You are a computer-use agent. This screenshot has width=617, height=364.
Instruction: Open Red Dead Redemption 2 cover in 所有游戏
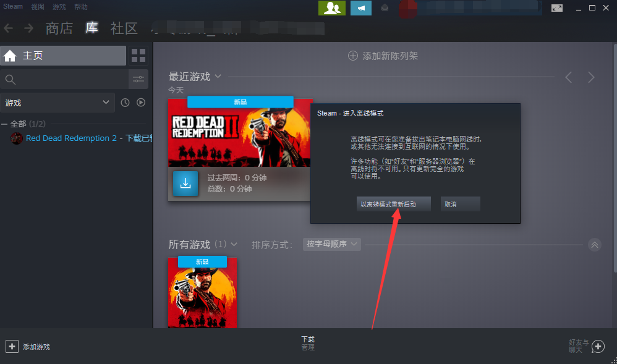[202, 292]
